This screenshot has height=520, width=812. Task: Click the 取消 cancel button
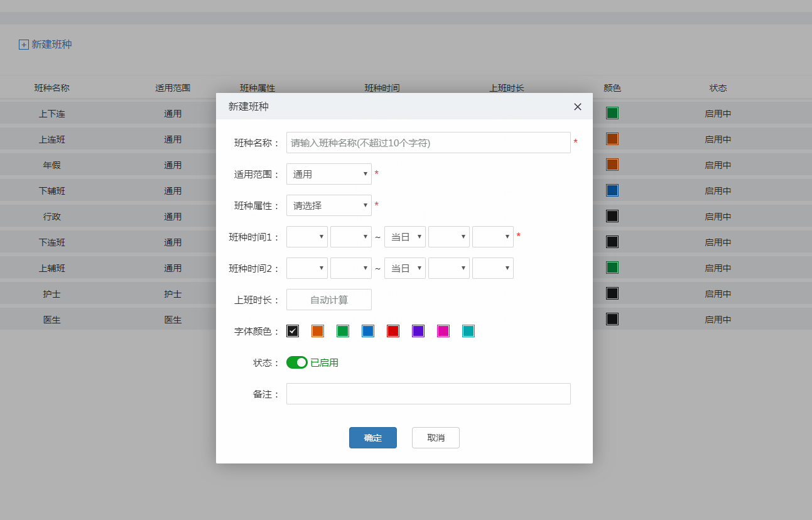click(435, 438)
